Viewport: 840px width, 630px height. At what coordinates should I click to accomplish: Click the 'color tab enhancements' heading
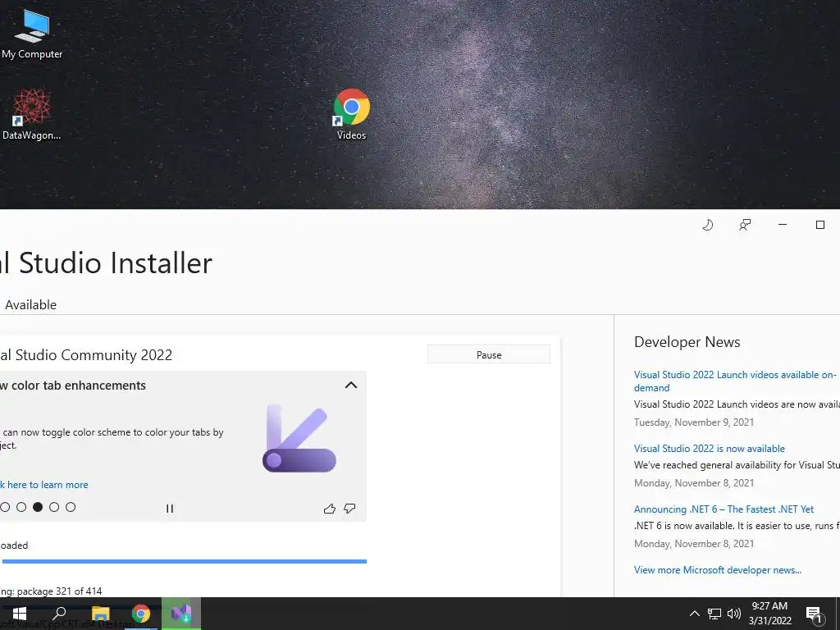(78, 386)
